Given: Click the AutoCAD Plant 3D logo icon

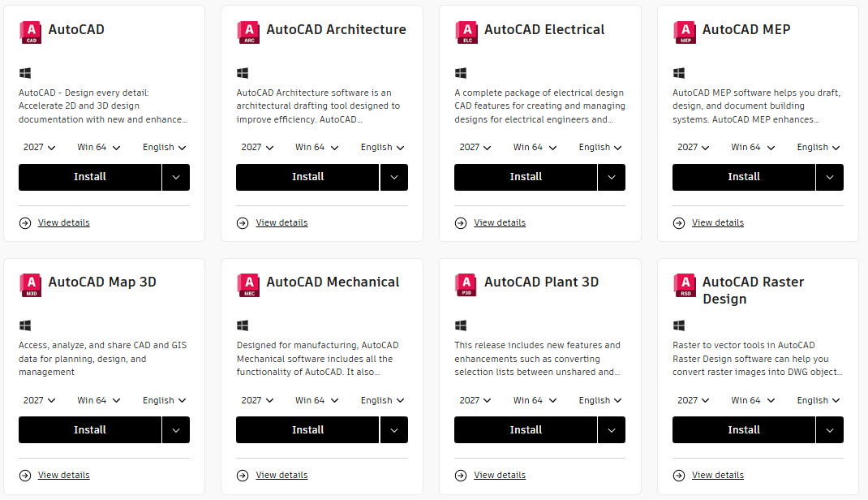Looking at the screenshot, I should [466, 285].
